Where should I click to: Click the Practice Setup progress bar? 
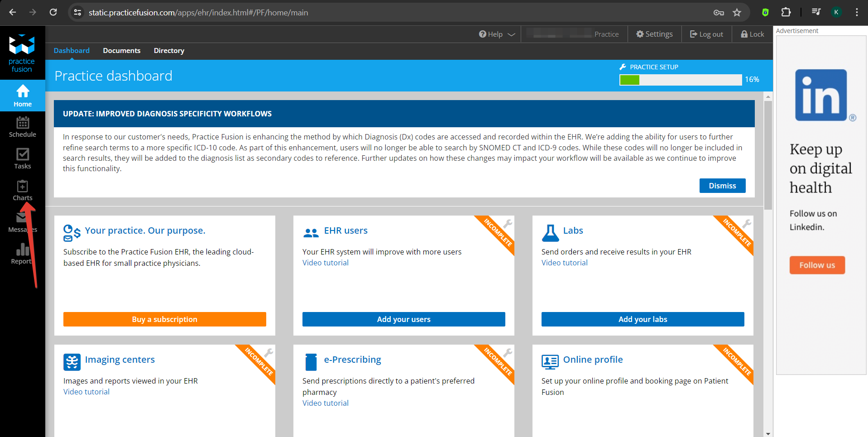(680, 80)
